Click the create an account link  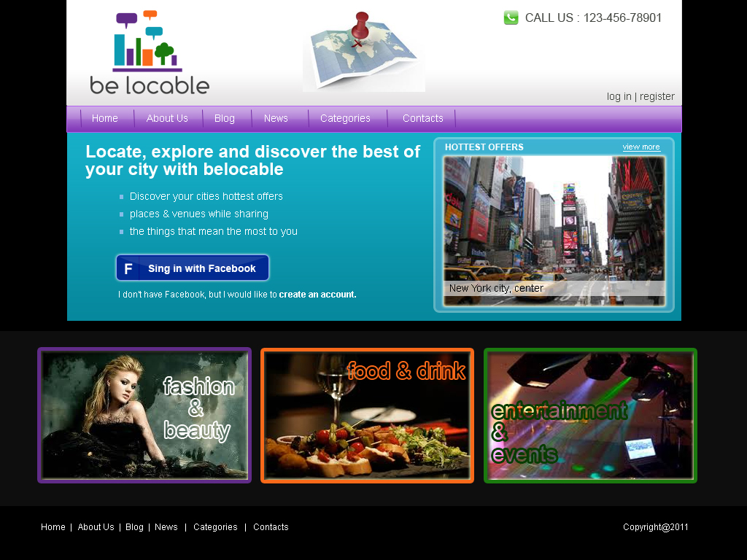tap(317, 295)
